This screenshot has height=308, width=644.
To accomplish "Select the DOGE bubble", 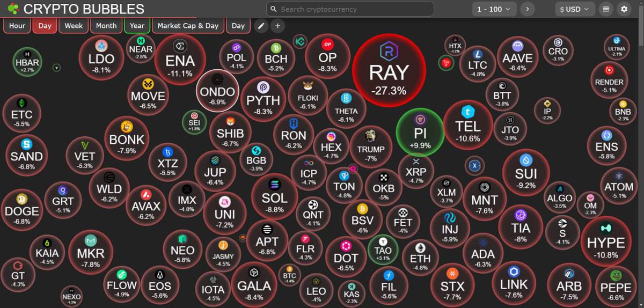I will (x=22, y=210).
